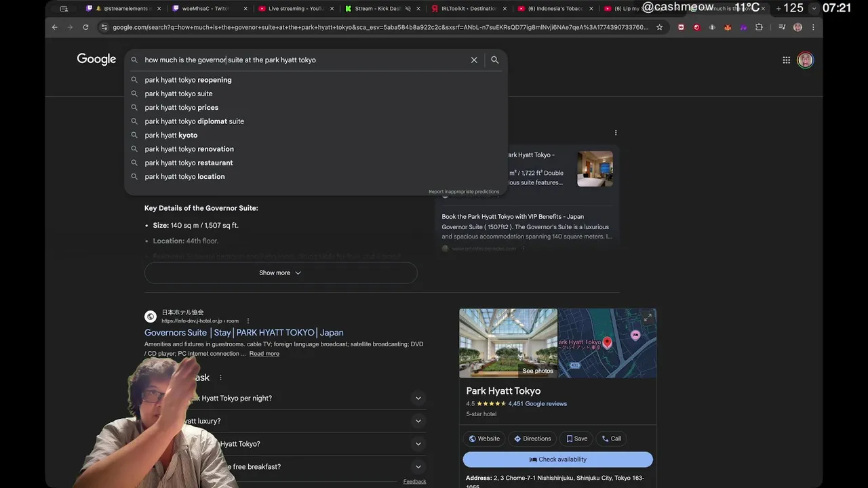Click the Read more link in result snippet
The image size is (868, 488).
pos(264,354)
